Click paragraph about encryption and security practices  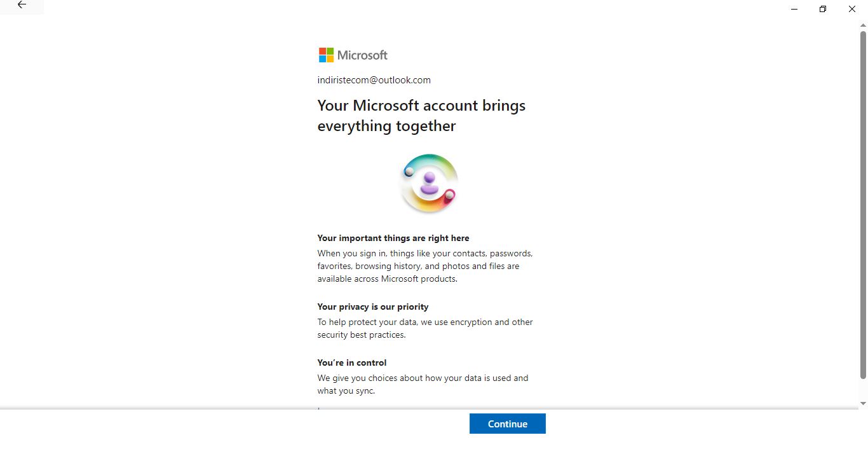click(x=425, y=328)
